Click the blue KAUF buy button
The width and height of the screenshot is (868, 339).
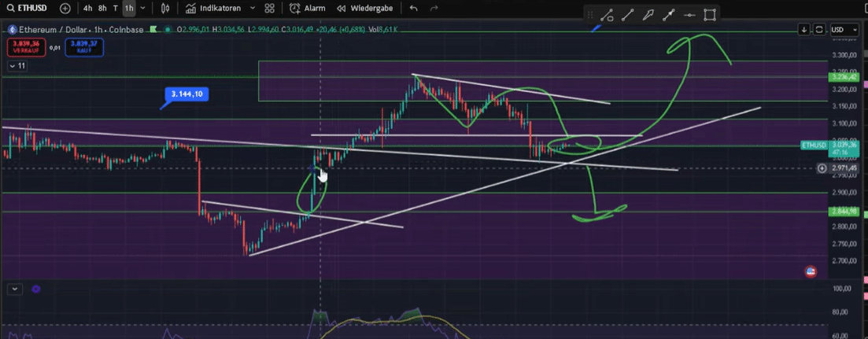[x=83, y=47]
